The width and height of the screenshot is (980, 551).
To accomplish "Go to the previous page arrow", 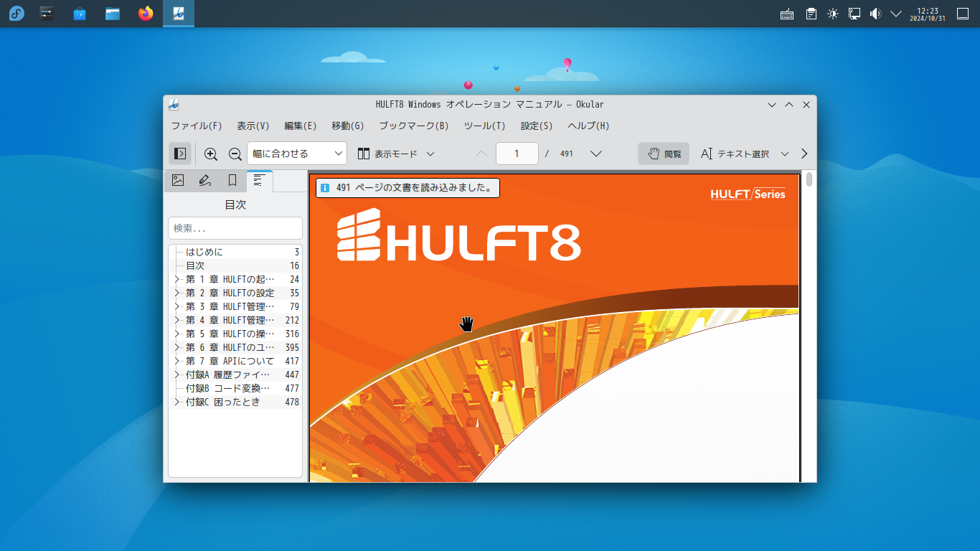I will point(481,154).
